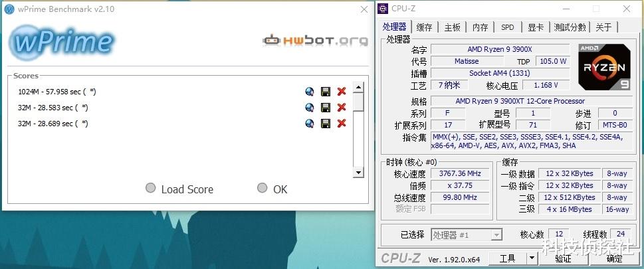Open the 工具 dropdown arrow in CPU-Z

pos(532,258)
